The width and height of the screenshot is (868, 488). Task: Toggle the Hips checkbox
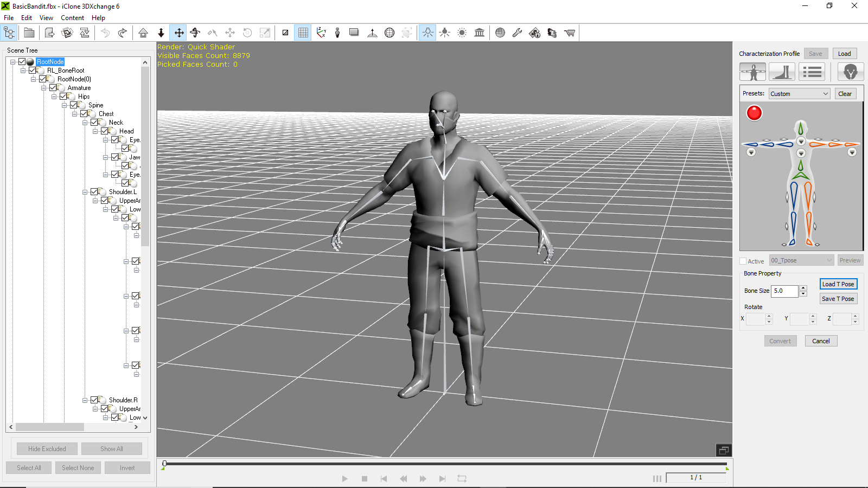click(x=63, y=97)
